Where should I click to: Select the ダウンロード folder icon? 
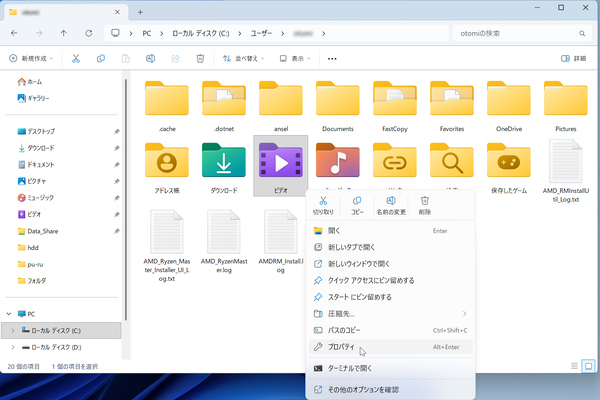coord(224,160)
